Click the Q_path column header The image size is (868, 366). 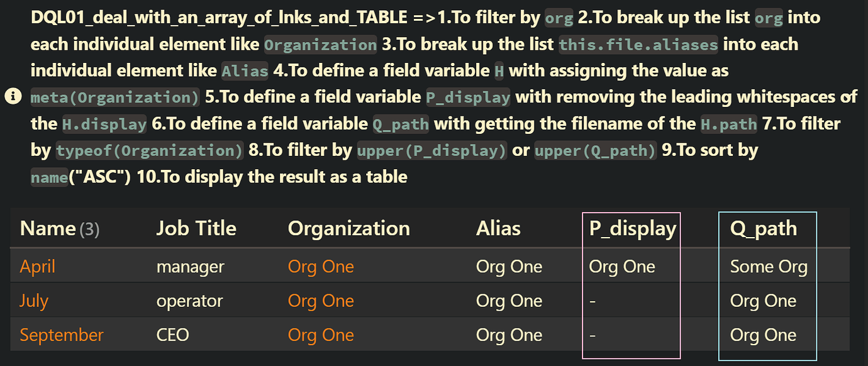click(x=764, y=228)
